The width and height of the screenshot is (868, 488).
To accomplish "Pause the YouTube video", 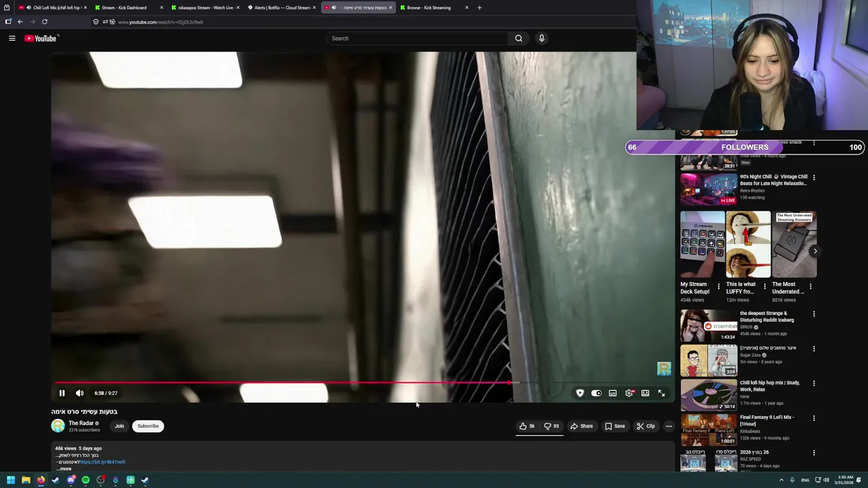I will (62, 393).
